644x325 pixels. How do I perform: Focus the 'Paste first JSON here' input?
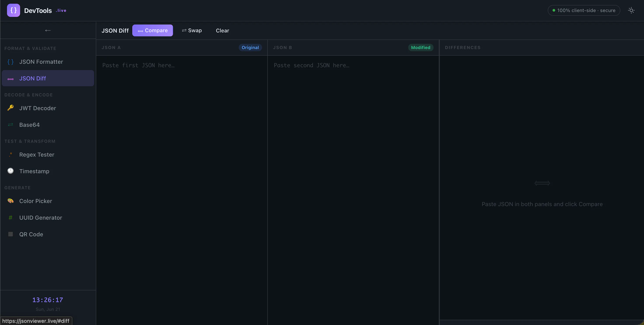[x=182, y=190]
